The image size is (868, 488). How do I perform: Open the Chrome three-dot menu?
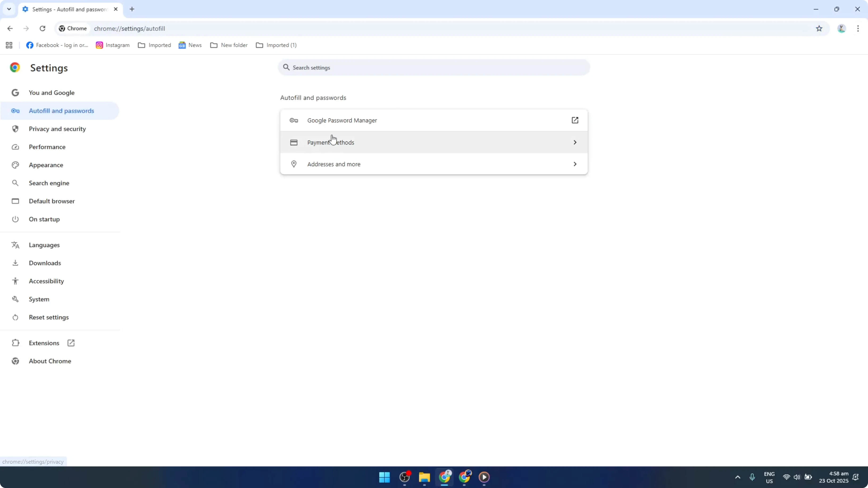tap(859, 29)
